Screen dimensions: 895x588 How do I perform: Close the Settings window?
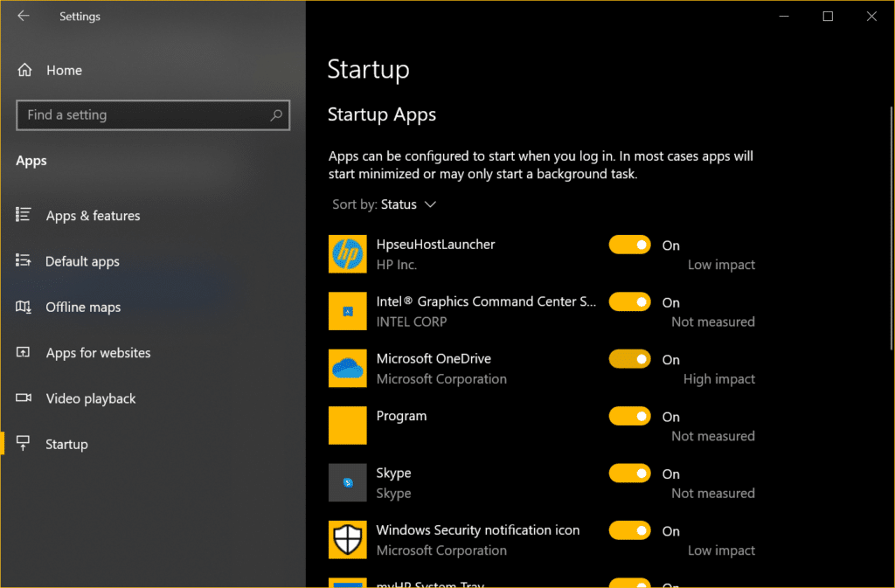point(871,16)
